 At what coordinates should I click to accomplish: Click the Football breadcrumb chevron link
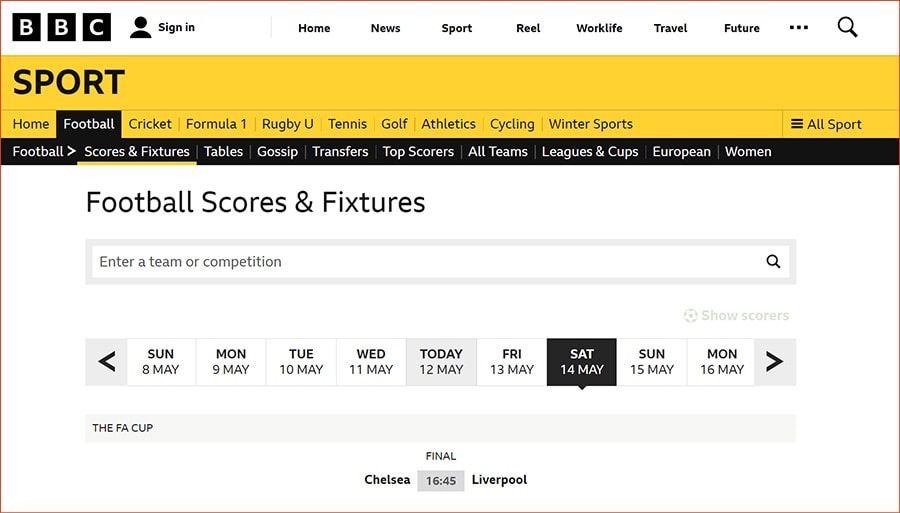[x=44, y=151]
